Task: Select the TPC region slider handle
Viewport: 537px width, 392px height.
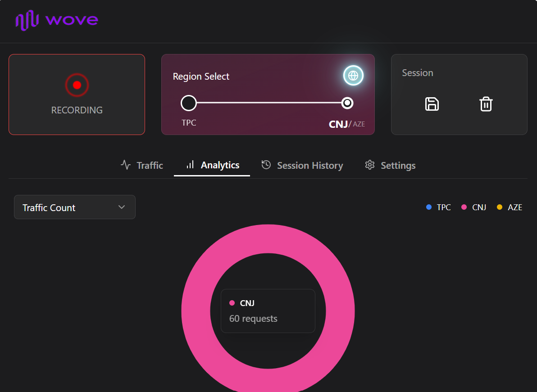Action: (x=189, y=103)
